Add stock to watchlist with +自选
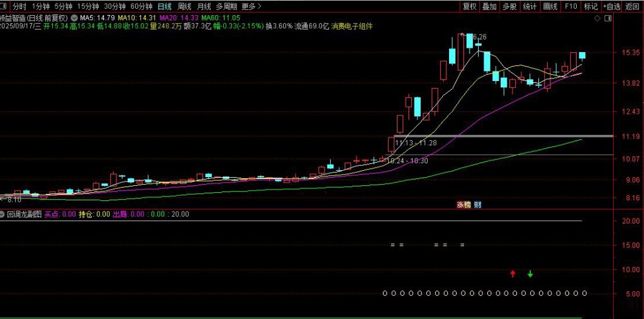This screenshot has width=644, height=319. point(611,6)
